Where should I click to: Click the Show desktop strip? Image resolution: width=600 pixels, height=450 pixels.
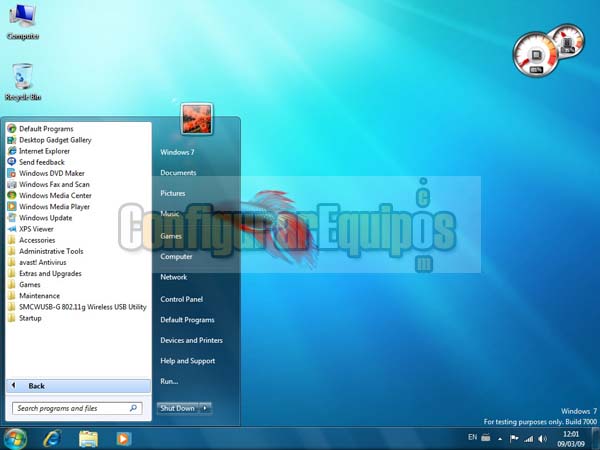(595, 439)
